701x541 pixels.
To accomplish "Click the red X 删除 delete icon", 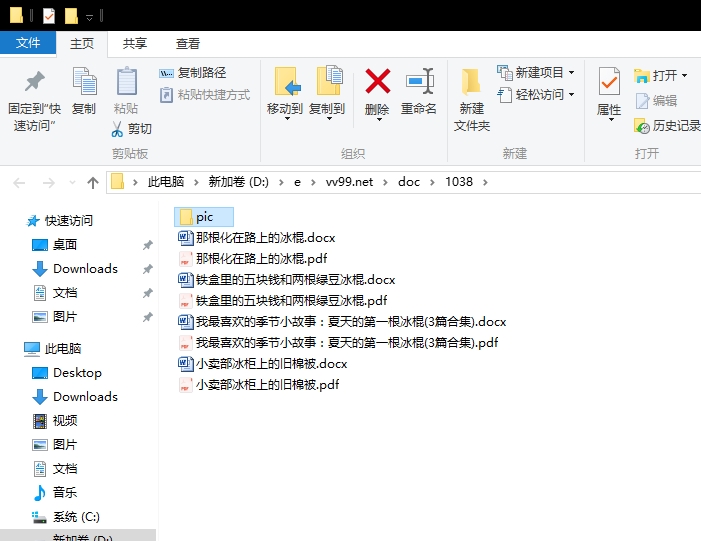I will (x=377, y=81).
